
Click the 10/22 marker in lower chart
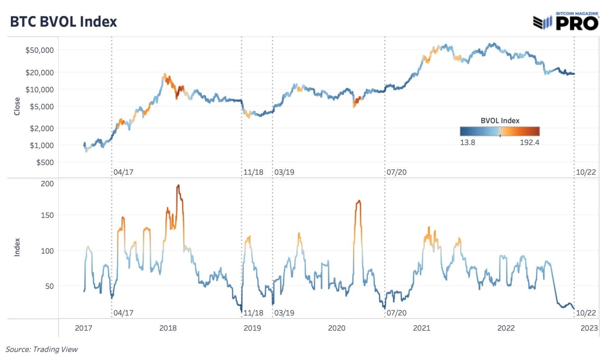586,312
